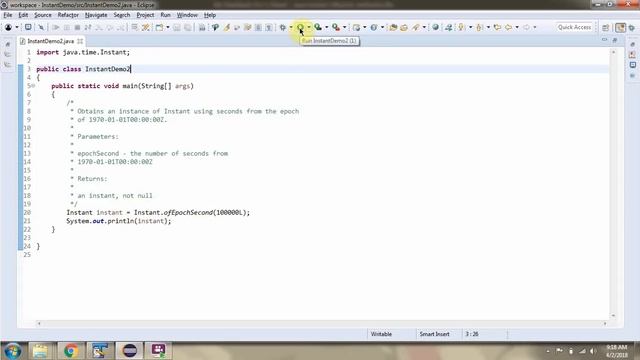Click the editor horizontal scrollbar
640x360 pixels.
(322, 323)
